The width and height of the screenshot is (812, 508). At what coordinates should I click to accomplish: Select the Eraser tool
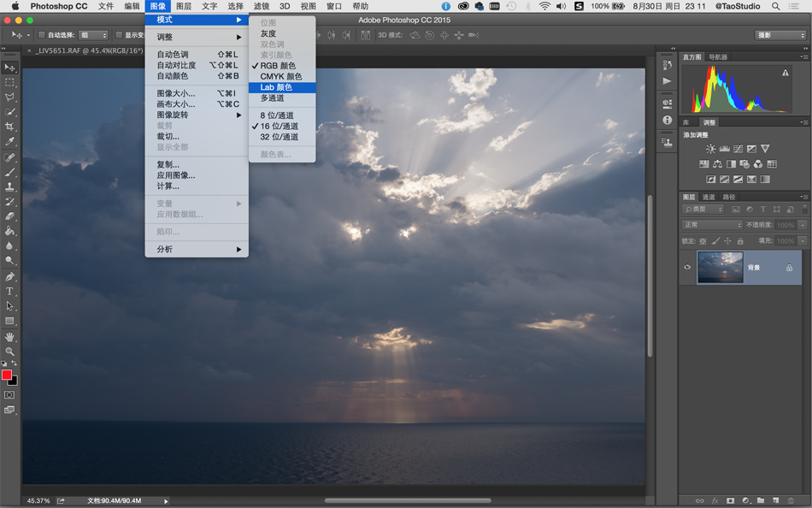pyautogui.click(x=9, y=216)
